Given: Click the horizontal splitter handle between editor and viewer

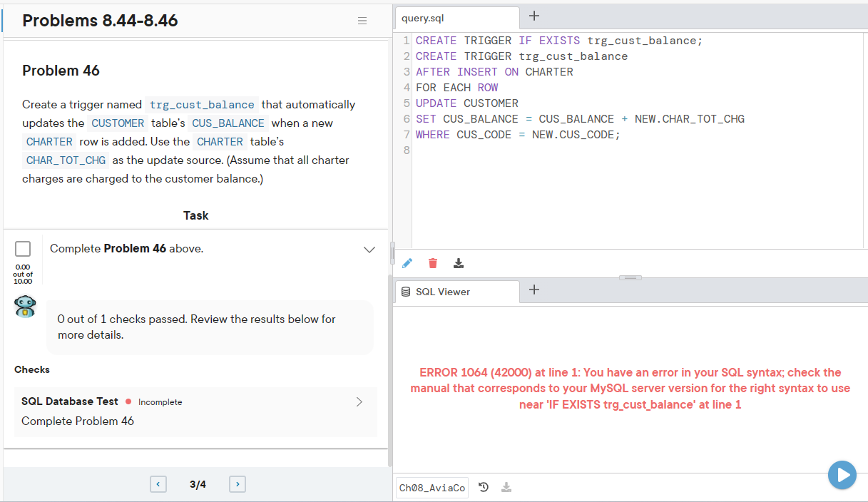Looking at the screenshot, I should pyautogui.click(x=630, y=277).
